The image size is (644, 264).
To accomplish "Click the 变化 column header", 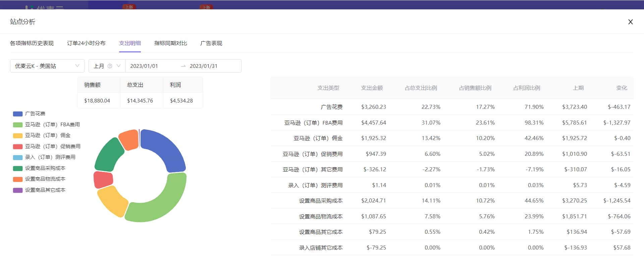I will coord(622,88).
